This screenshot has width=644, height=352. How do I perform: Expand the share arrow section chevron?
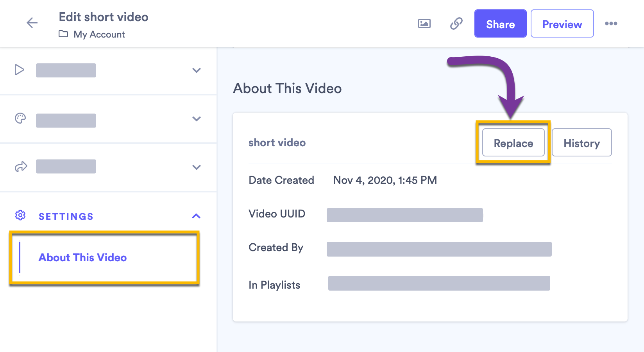pos(197,167)
